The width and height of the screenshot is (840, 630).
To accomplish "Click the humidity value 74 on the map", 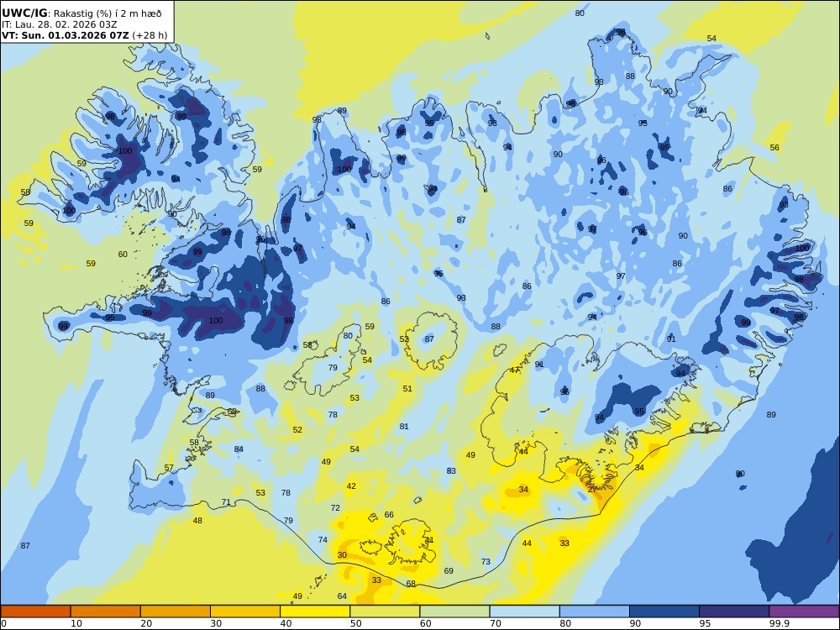I will [x=323, y=539].
